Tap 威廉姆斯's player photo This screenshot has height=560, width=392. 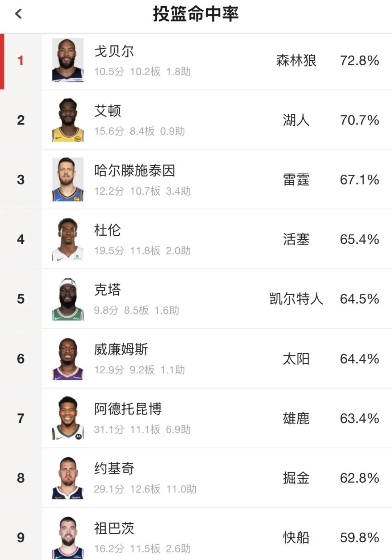point(68,358)
